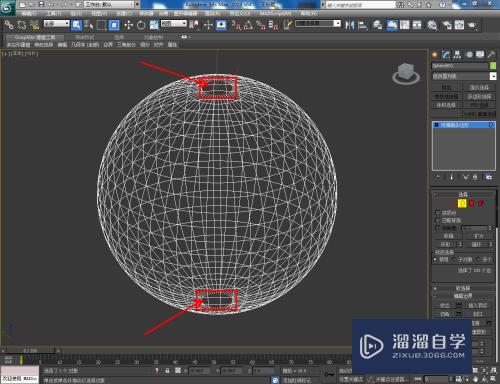Image resolution: width=500 pixels, height=384 pixels.
Task: Open the Utilities command panel tab
Action: pyautogui.click(x=491, y=55)
